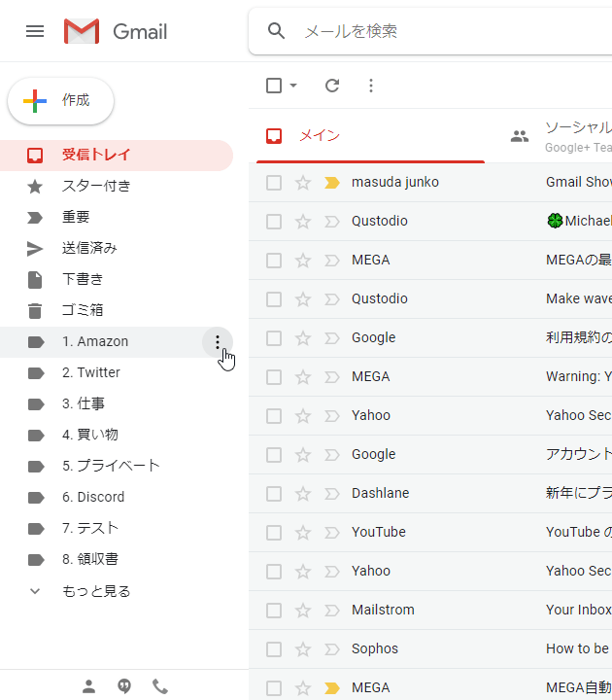Open the 6. Discord label
This screenshot has width=612, height=700.
pos(117,497)
